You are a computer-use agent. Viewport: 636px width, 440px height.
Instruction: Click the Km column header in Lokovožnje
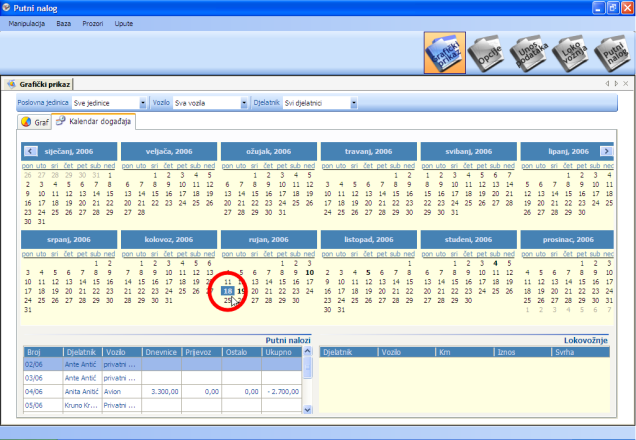465,352
